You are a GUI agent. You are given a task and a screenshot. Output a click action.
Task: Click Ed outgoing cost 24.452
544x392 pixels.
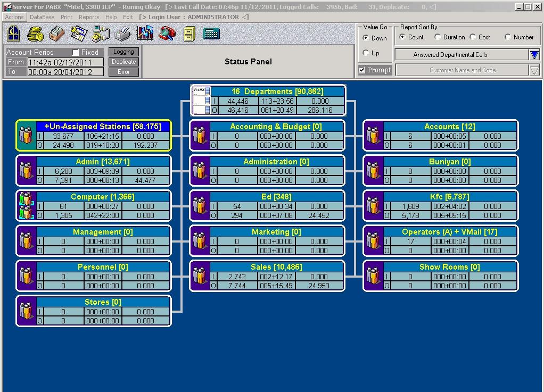[x=319, y=215]
